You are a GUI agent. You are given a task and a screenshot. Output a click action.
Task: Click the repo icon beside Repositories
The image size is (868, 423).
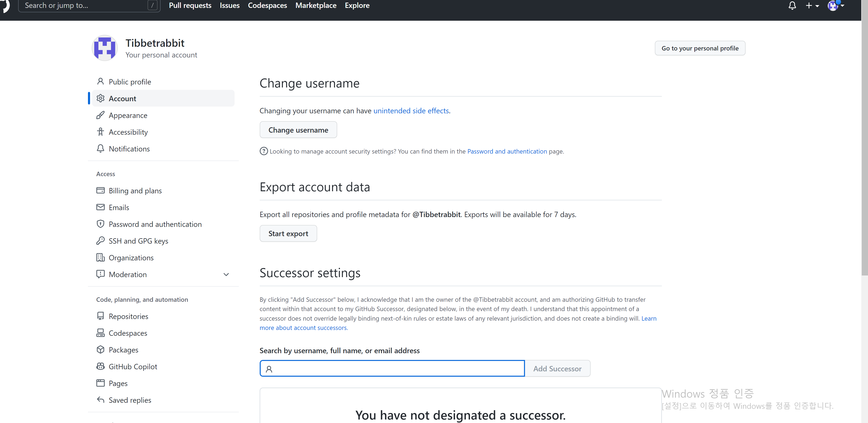[100, 316]
